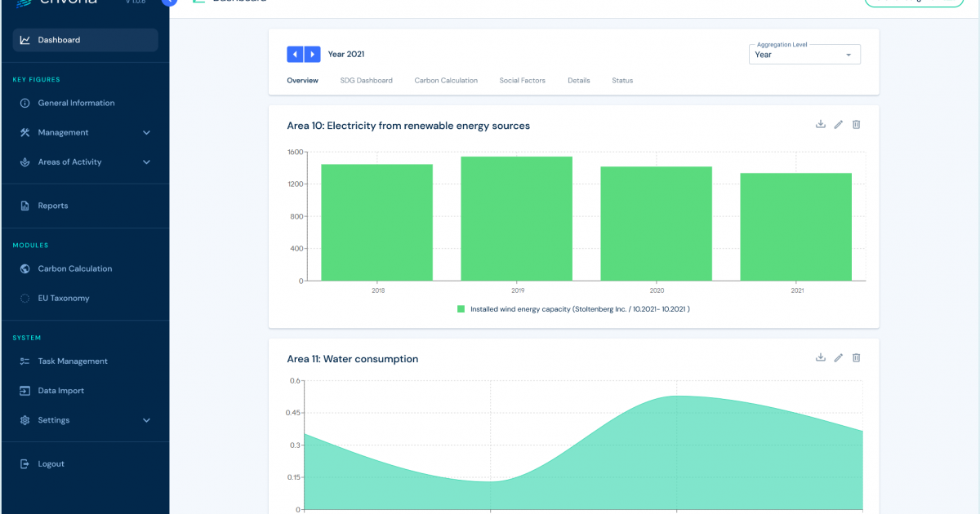Delete the Area 10 electricity chart

pos(857,125)
